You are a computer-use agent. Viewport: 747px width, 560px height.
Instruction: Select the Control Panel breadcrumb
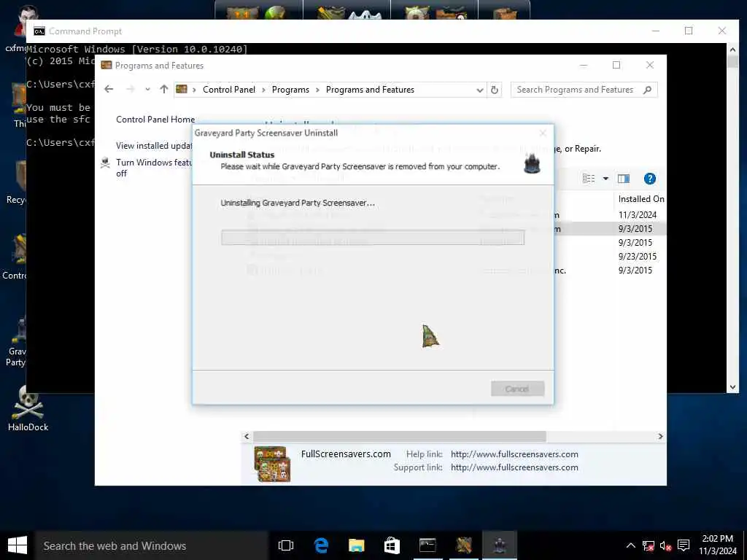click(x=228, y=90)
